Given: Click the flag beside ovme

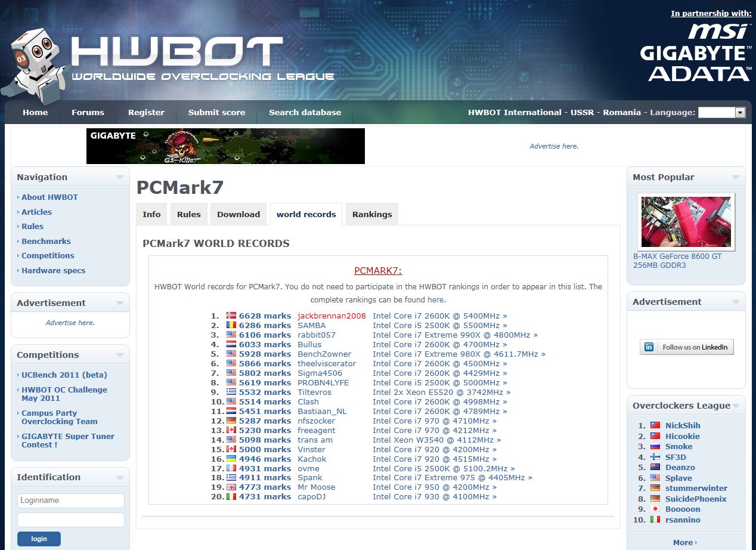Looking at the screenshot, I should (231, 469).
